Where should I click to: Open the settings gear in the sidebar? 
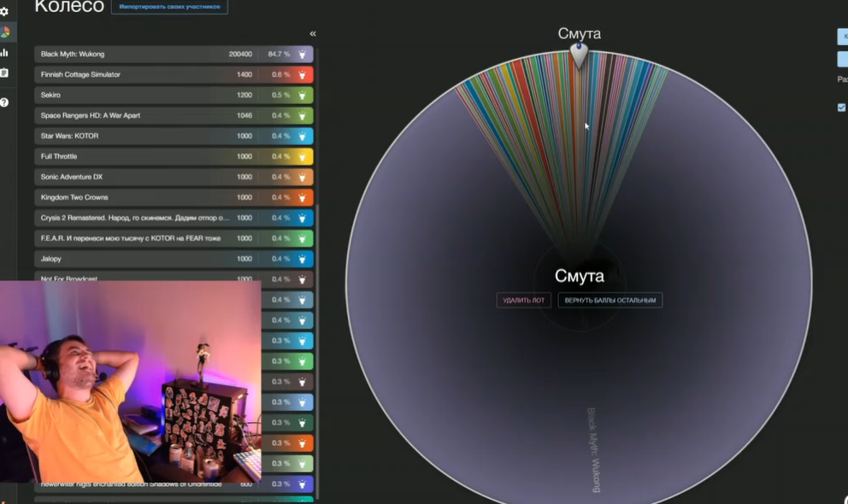click(4, 11)
